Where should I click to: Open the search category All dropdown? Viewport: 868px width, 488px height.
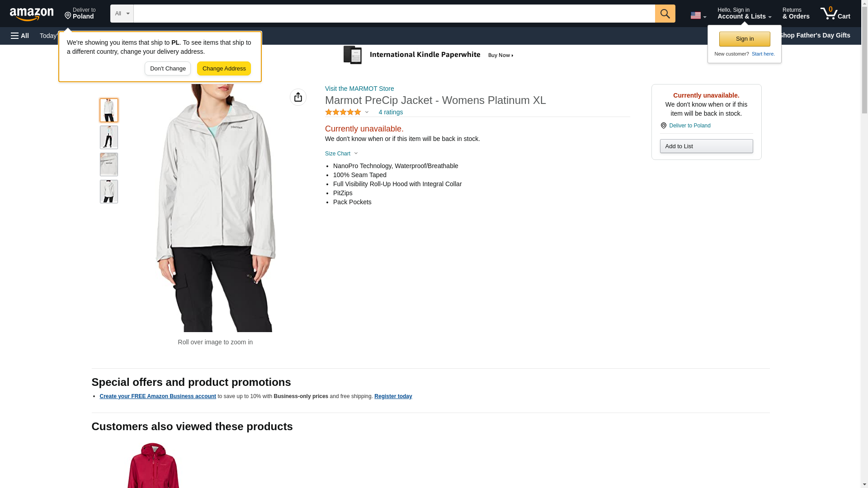pyautogui.click(x=122, y=14)
